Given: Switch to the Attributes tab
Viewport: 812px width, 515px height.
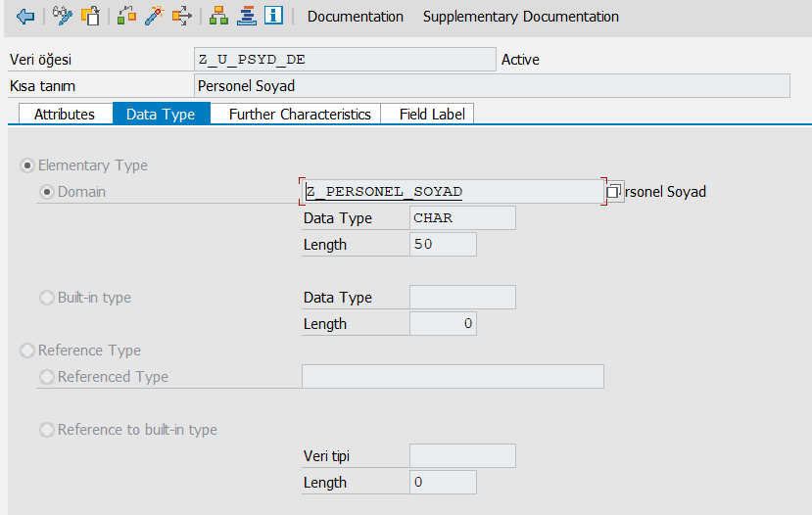Looking at the screenshot, I should point(65,114).
